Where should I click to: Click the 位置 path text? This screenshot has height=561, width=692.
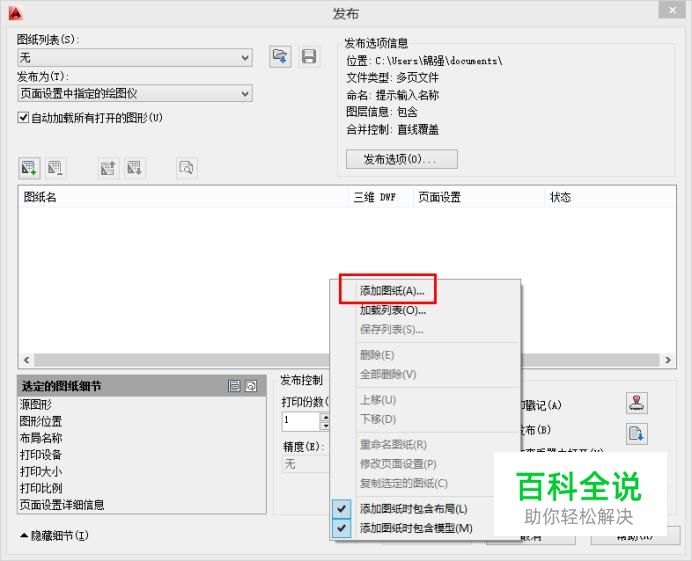424,60
